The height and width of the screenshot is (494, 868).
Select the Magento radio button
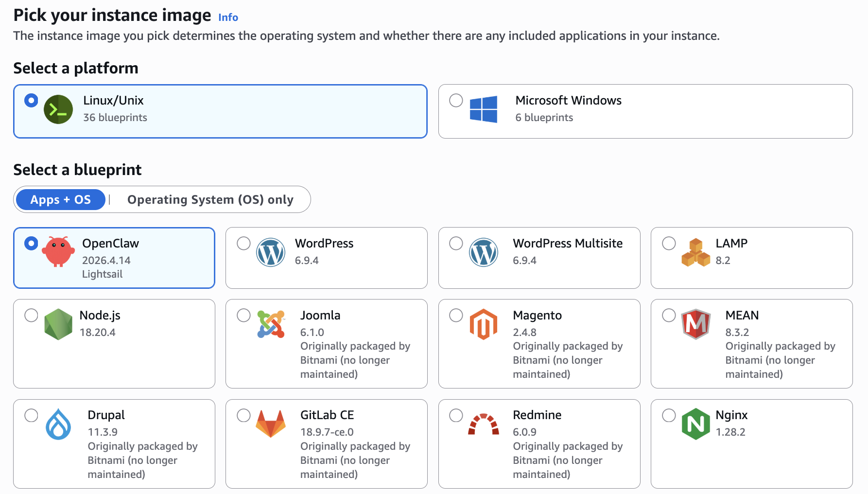[456, 315]
